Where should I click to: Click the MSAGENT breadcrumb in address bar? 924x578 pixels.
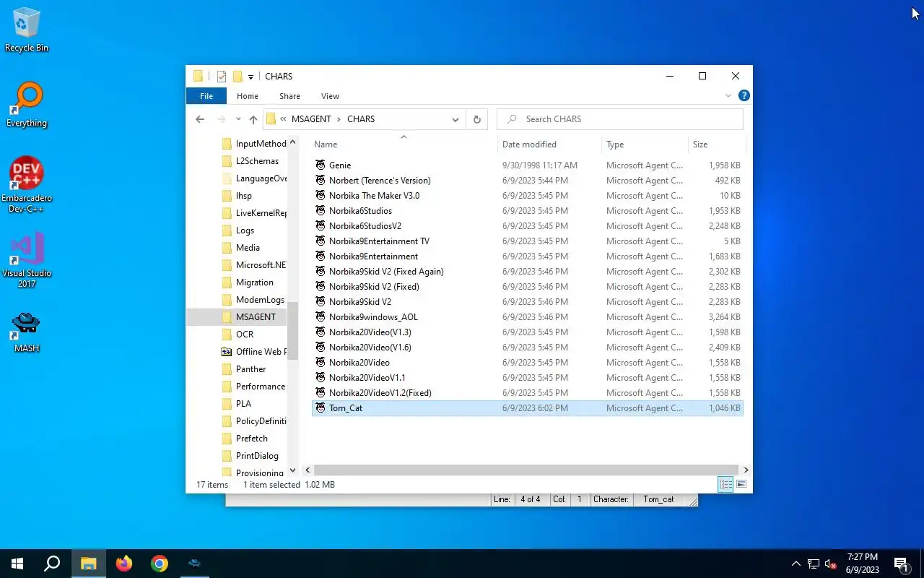[311, 119]
